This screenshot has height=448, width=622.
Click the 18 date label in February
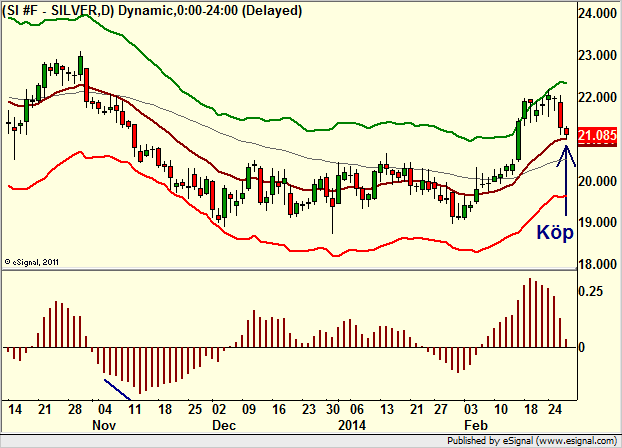point(531,409)
